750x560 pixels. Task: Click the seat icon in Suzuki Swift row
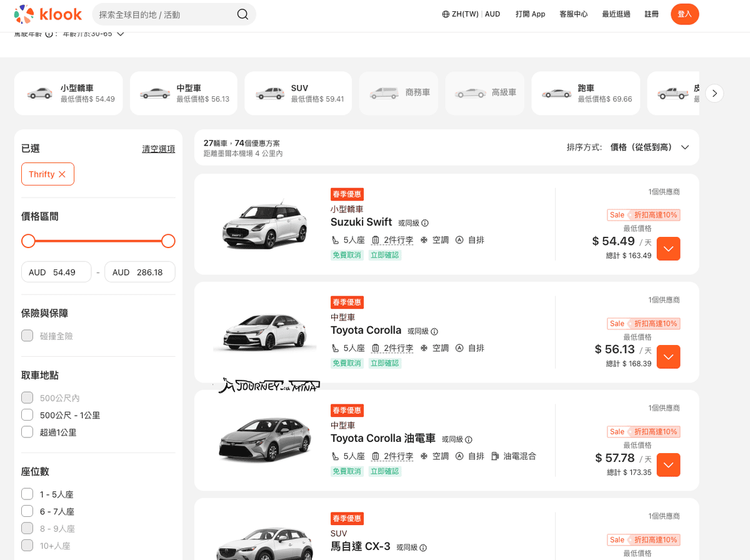336,240
